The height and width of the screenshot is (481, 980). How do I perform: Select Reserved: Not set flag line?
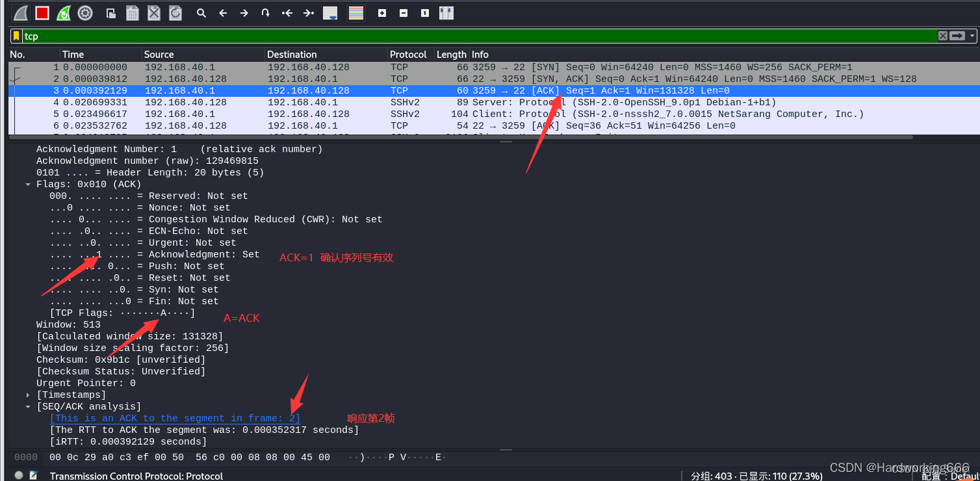tap(149, 196)
